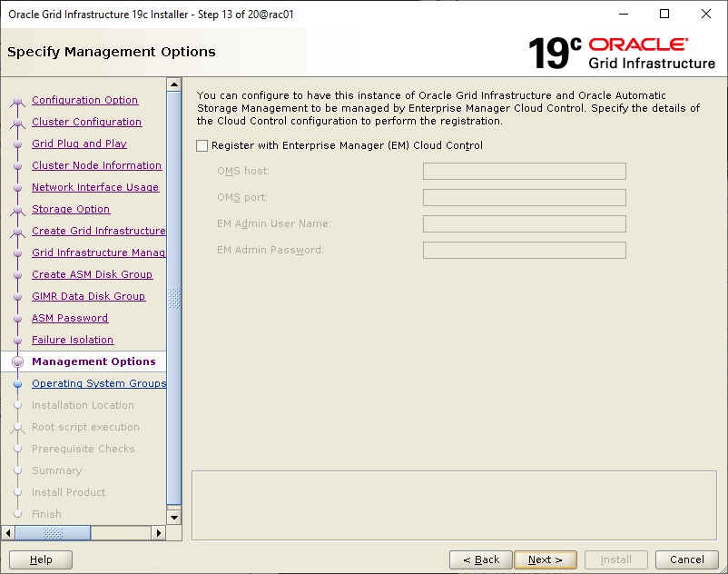Click the Help button
728x574 pixels.
click(x=41, y=559)
